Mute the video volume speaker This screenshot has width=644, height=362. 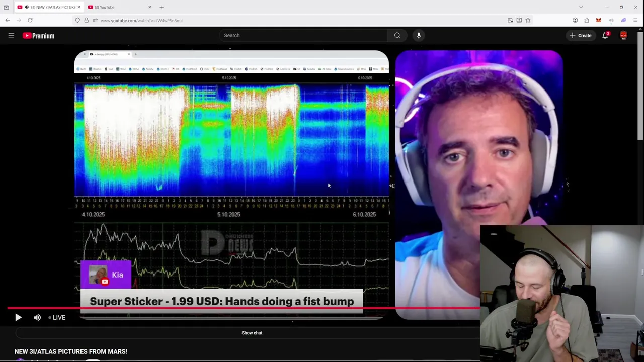[37, 317]
